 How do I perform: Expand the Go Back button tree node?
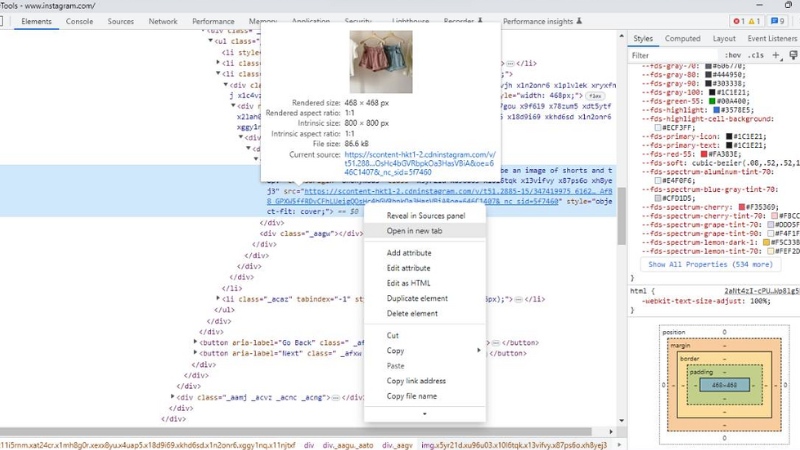click(x=195, y=342)
